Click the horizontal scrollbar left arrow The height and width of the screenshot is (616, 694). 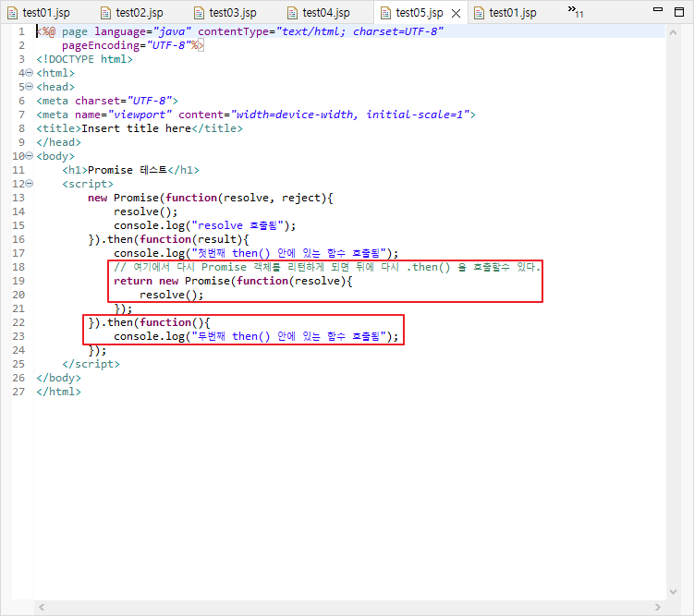42,607
